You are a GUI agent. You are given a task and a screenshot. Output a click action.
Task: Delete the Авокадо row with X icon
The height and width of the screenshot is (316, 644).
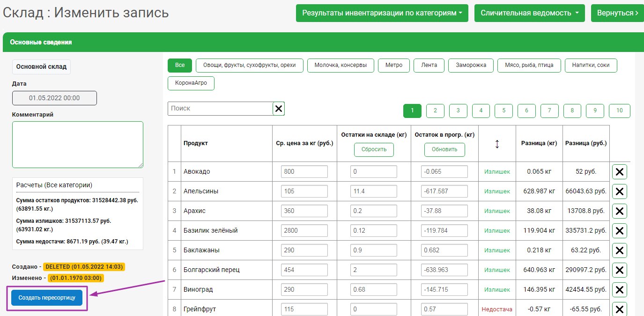pos(619,172)
